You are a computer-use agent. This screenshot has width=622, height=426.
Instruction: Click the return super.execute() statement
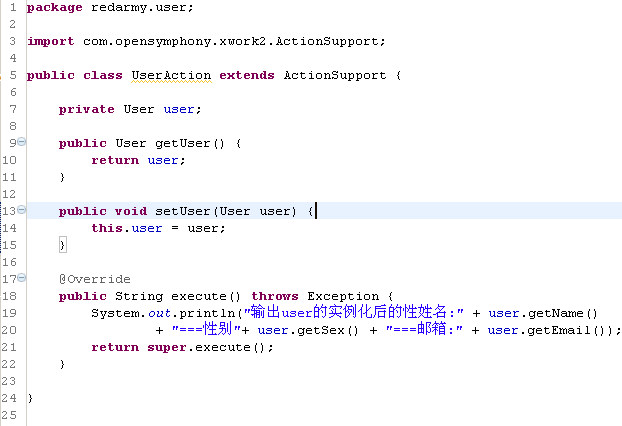pos(182,347)
